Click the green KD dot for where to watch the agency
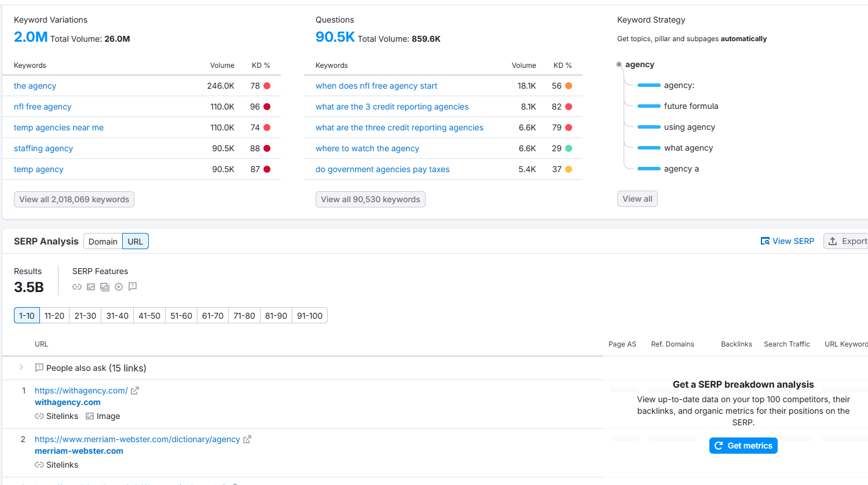 click(x=569, y=148)
